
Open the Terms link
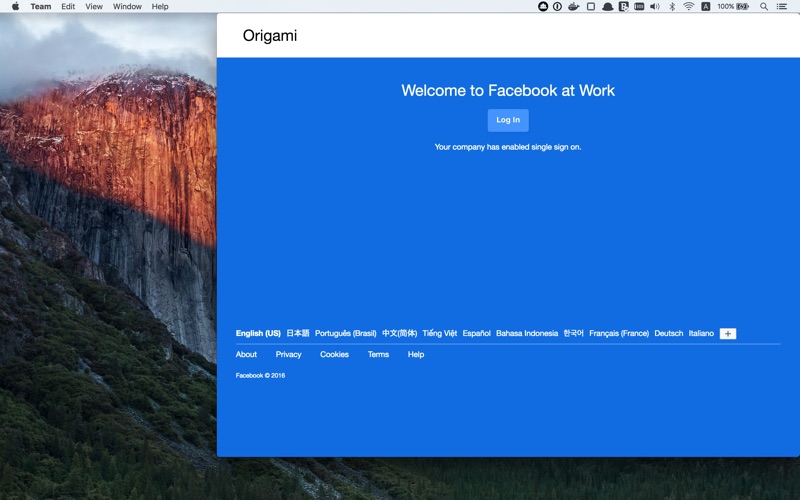click(x=378, y=354)
